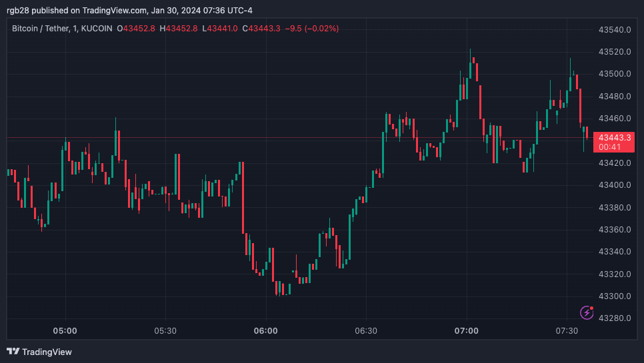
Task: Click the 43380.0 price axis label
Action: (x=615, y=208)
